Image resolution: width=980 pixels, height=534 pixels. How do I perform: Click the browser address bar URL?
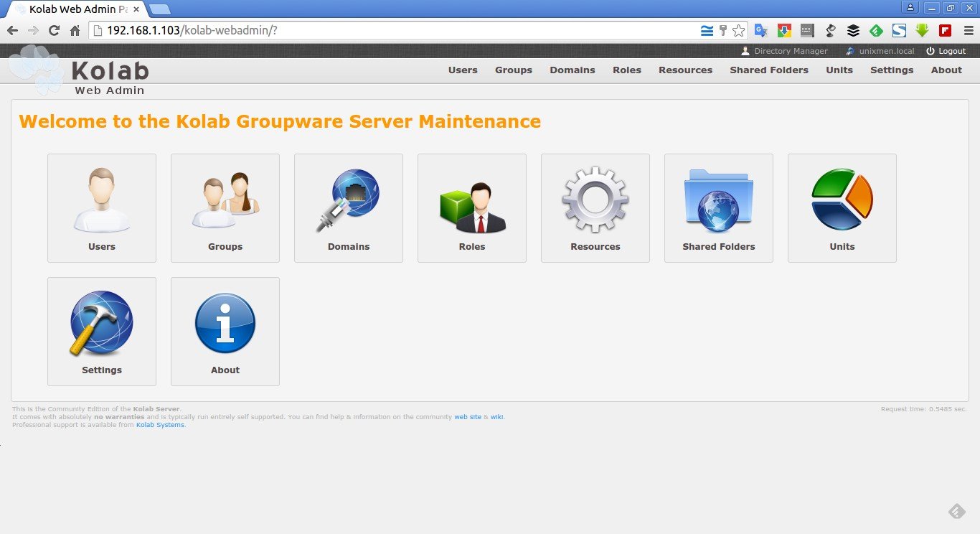(x=192, y=31)
